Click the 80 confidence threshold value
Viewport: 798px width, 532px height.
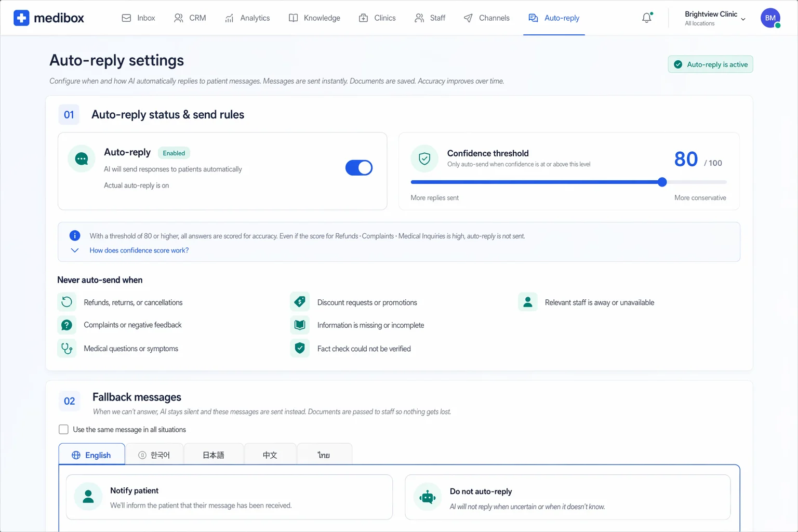click(686, 159)
